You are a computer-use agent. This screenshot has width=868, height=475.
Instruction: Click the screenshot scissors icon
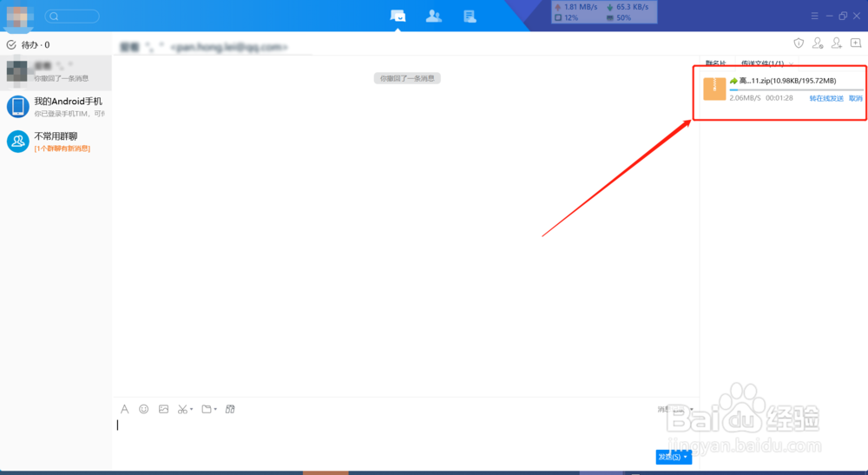[182, 409]
